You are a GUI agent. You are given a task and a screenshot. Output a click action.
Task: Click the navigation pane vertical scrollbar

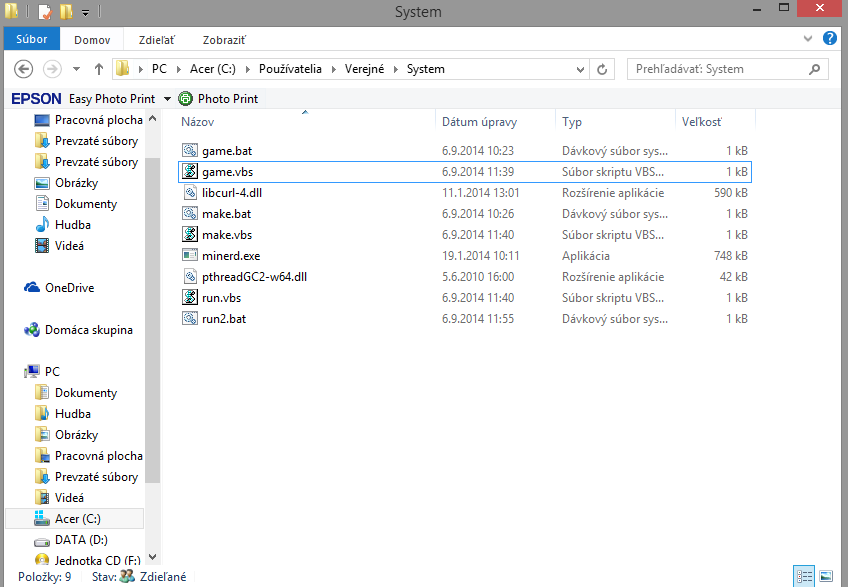(153, 300)
